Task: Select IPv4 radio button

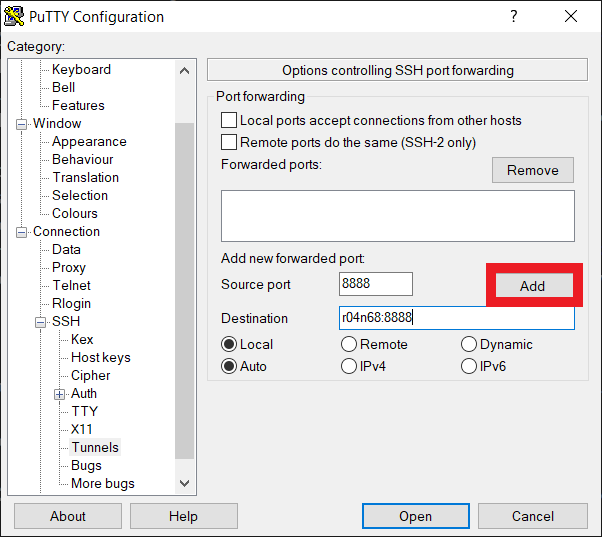Action: point(349,366)
